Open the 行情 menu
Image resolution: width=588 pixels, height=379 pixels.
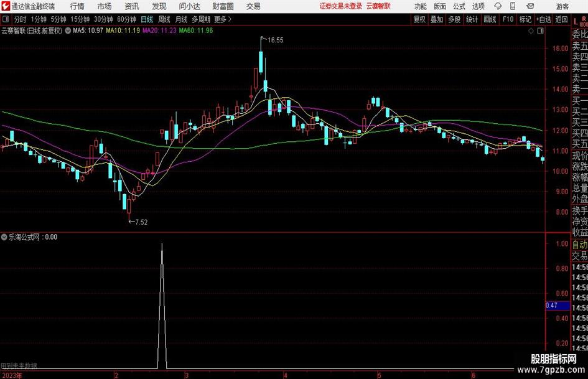77,6
